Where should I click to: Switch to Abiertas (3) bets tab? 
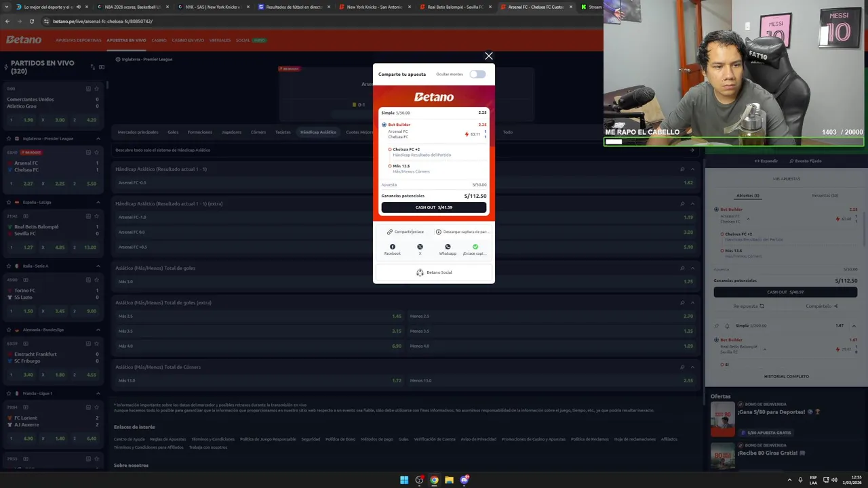pos(748,195)
